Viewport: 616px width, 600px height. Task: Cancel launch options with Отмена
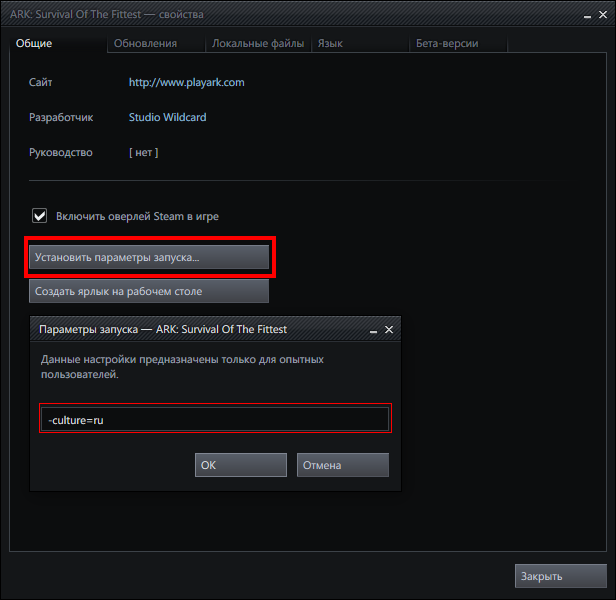(343, 465)
